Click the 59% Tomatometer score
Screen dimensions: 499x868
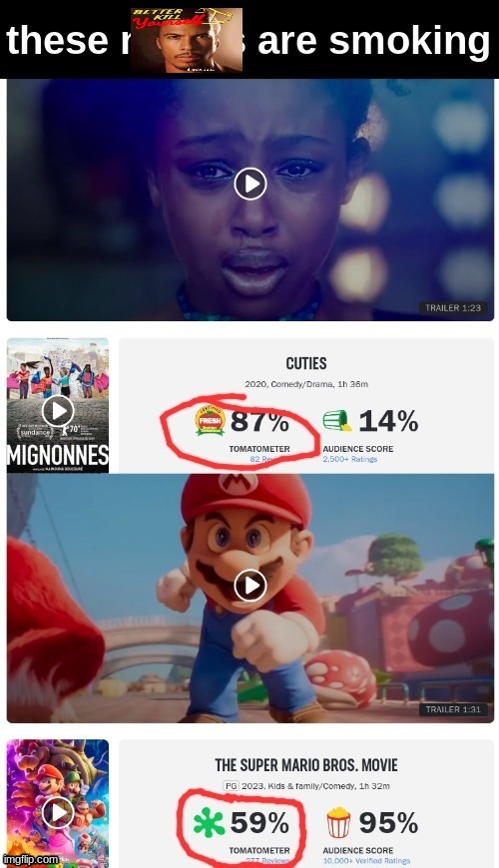pos(259,823)
